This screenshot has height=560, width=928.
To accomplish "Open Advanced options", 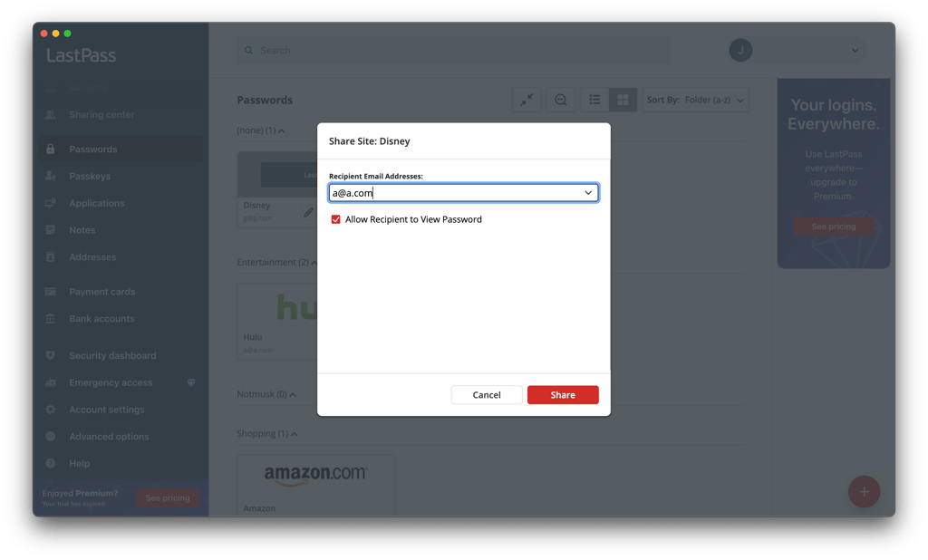I will [109, 436].
